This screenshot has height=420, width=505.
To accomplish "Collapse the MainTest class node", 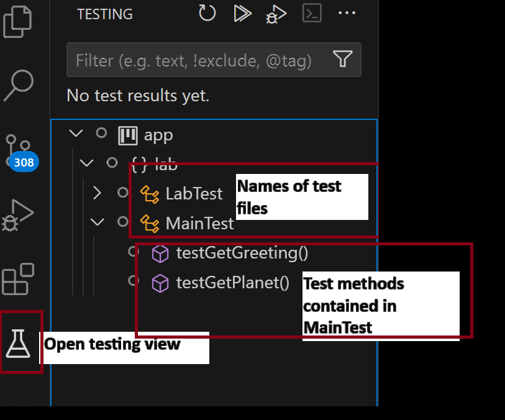I will pyautogui.click(x=97, y=222).
